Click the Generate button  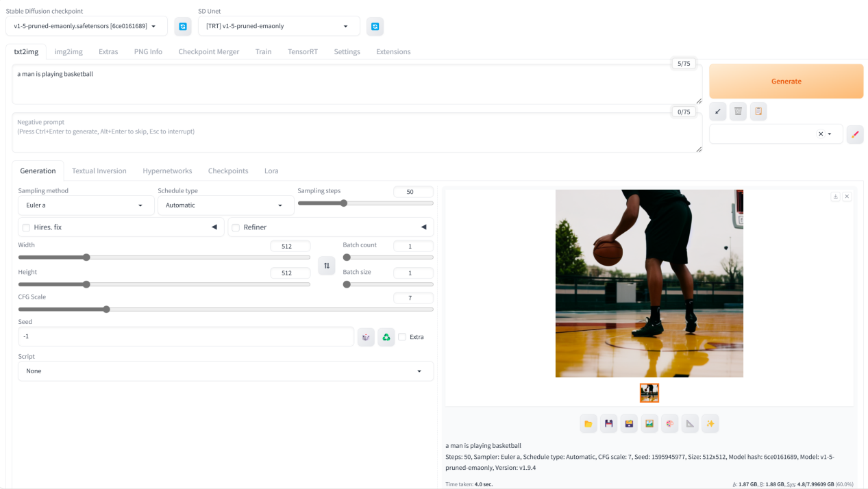click(786, 81)
